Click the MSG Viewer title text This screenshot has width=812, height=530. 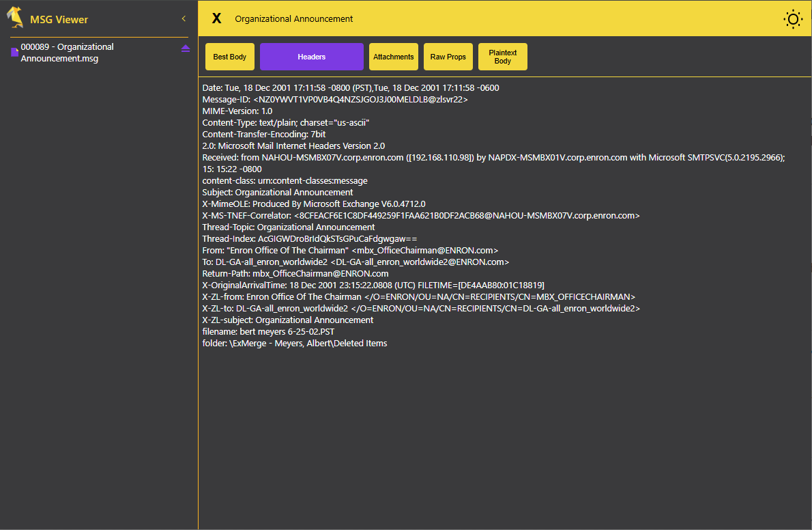click(x=59, y=20)
